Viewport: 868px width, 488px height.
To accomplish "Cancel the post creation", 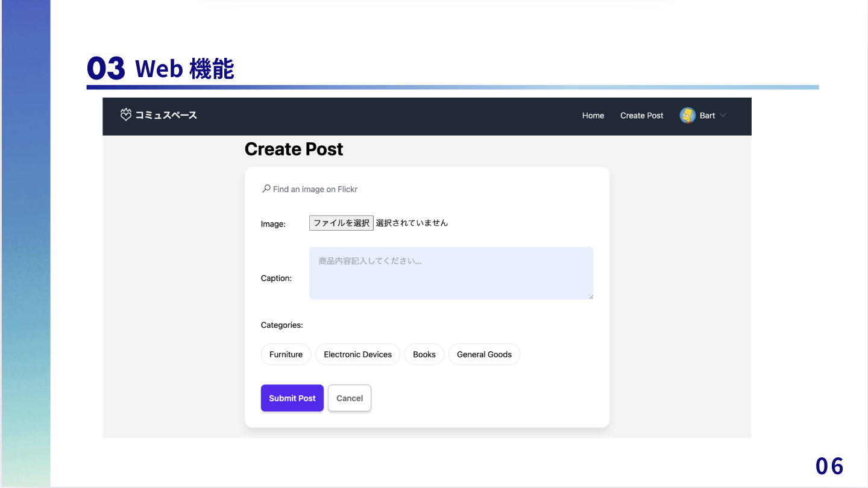I will 350,398.
